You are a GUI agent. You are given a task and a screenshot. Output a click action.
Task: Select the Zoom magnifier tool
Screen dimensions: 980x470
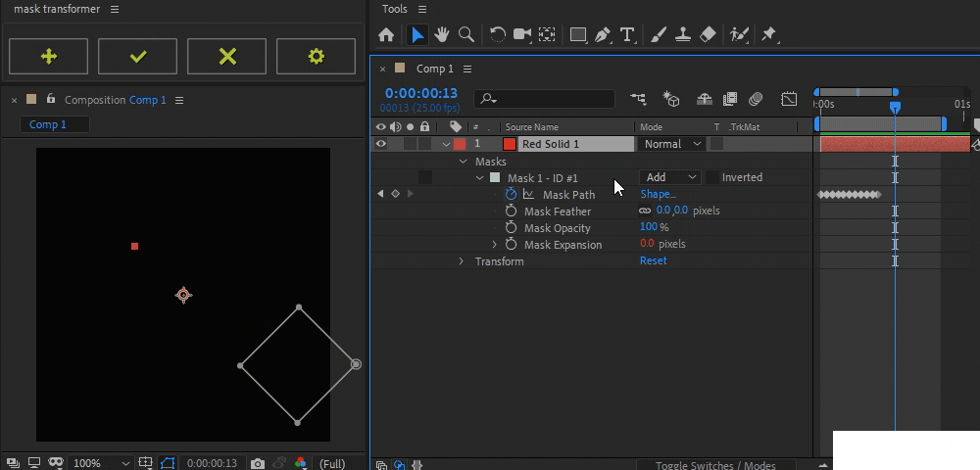point(466,34)
